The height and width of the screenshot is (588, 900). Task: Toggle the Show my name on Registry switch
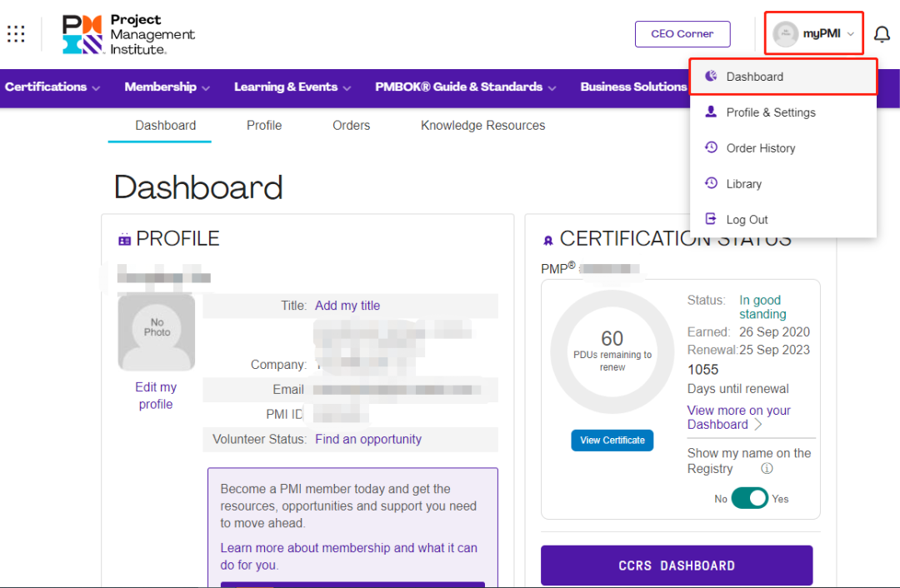749,498
